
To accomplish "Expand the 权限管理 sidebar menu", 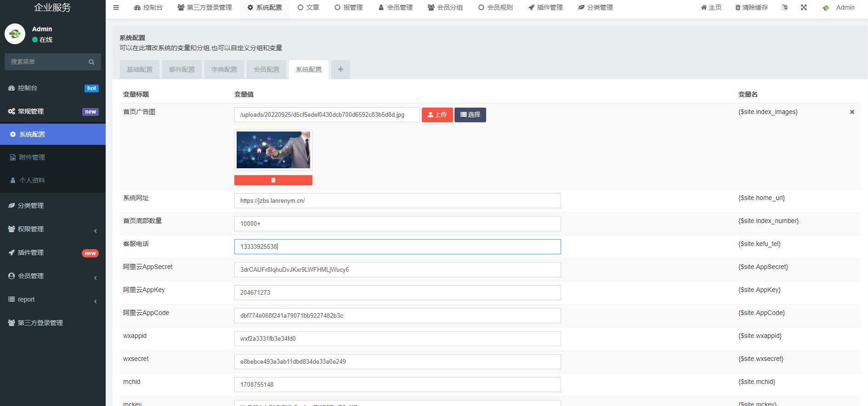I will (x=52, y=229).
